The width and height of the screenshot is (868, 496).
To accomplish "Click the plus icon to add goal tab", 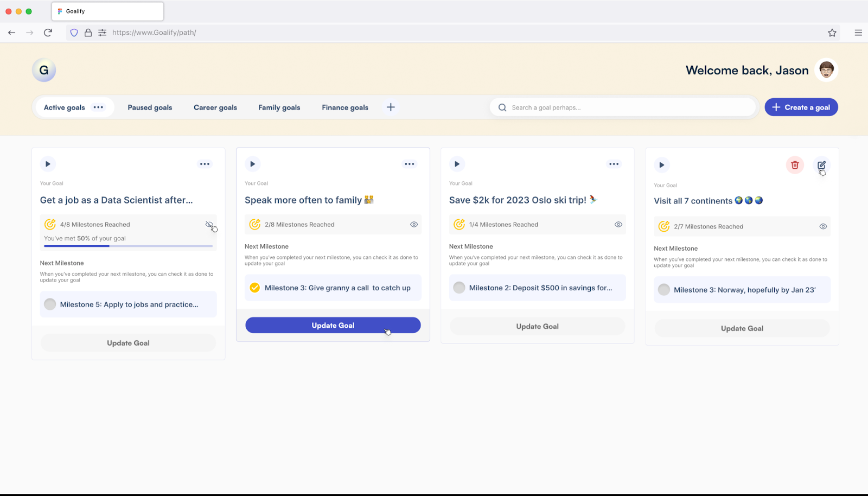I will point(391,107).
